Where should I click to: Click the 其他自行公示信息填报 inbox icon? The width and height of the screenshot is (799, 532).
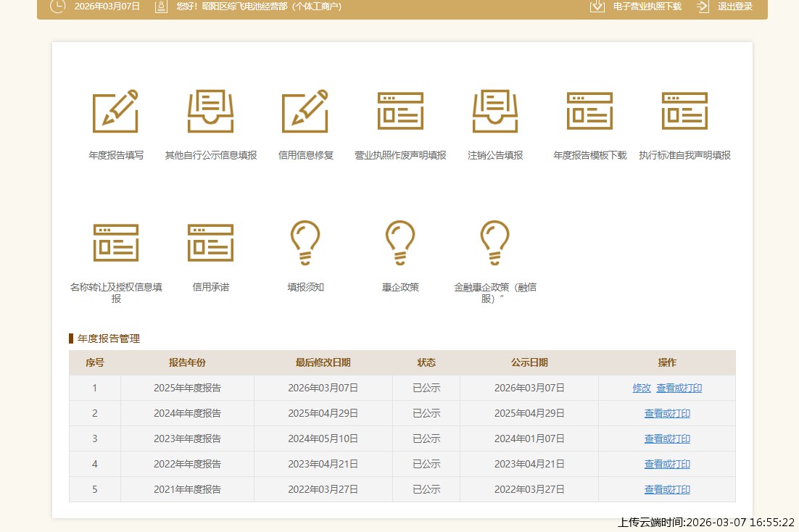pyautogui.click(x=210, y=112)
